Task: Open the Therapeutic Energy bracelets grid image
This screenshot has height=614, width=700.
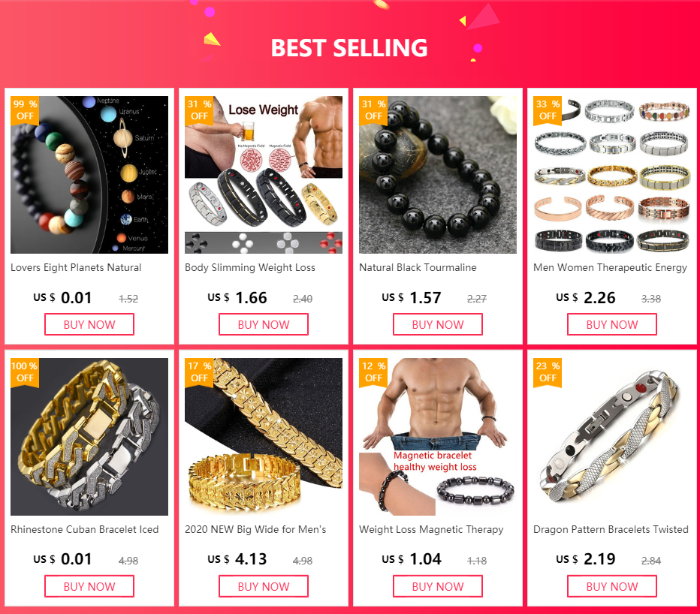Action: coord(611,174)
